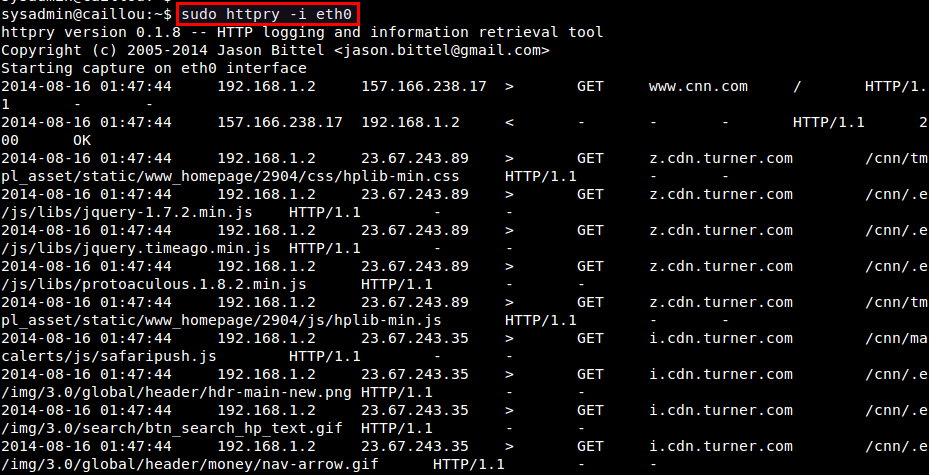Image resolution: width=929 pixels, height=475 pixels.
Task: Click the Jason Bittel author name
Action: coord(275,50)
